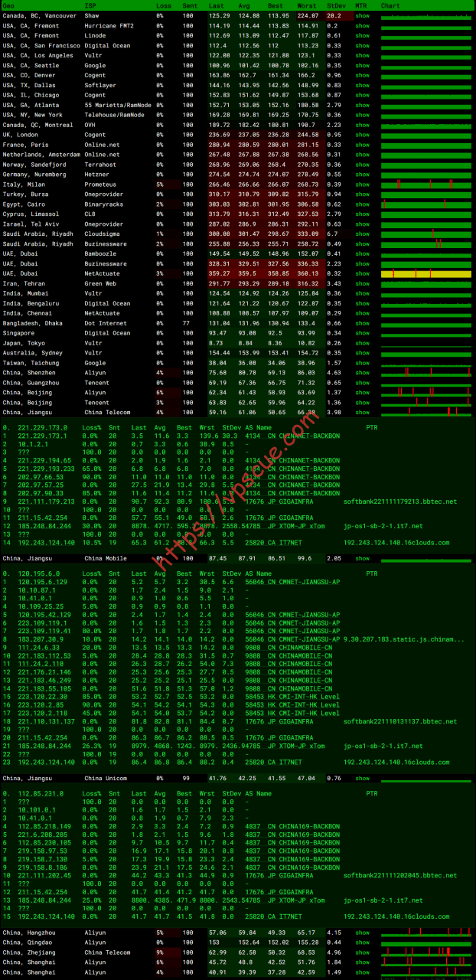Screen dimensions: 476x980
Task: Click the latency chart for Milan Prometeus
Action: coord(426,185)
